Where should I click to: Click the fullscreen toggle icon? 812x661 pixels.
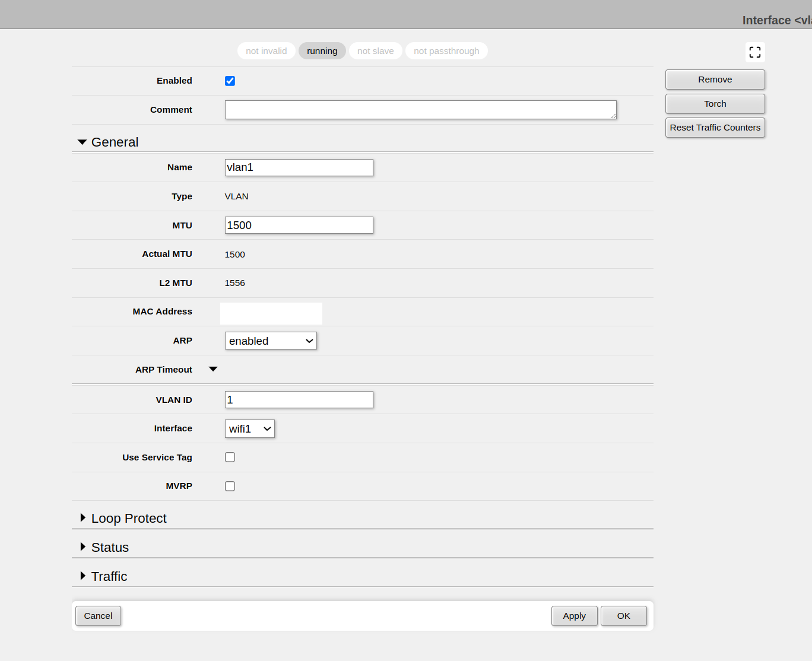tap(755, 52)
